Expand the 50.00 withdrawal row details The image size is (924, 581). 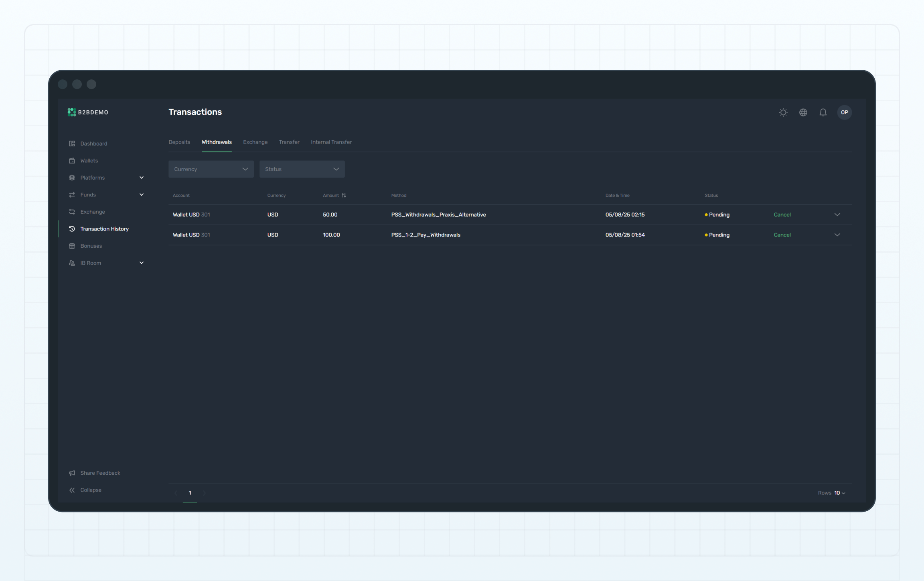coord(837,215)
